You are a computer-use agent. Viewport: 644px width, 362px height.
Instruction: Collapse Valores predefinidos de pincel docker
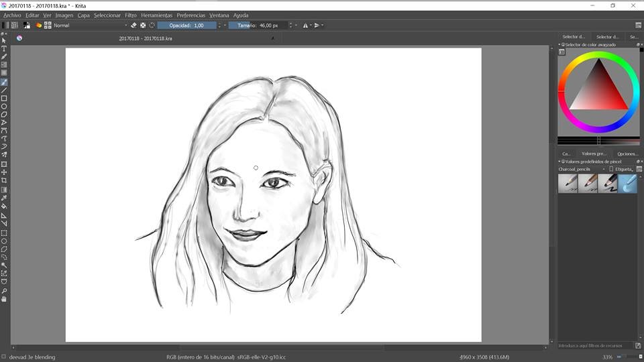[559, 162]
